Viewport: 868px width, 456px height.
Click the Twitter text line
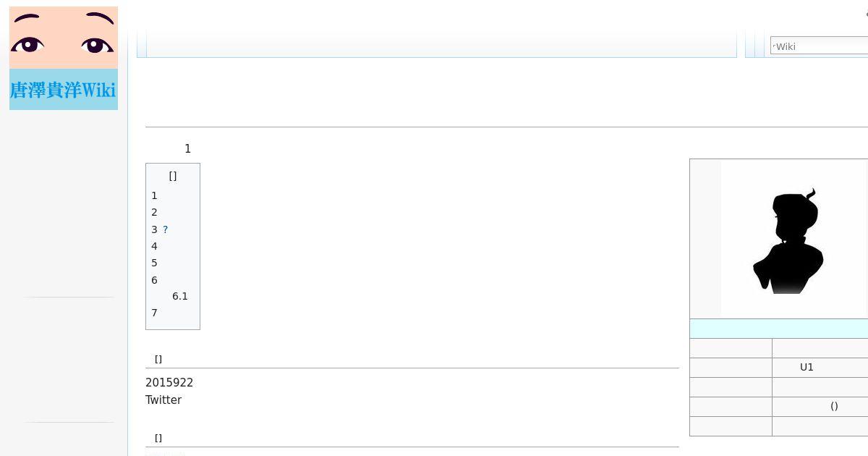[163, 400]
